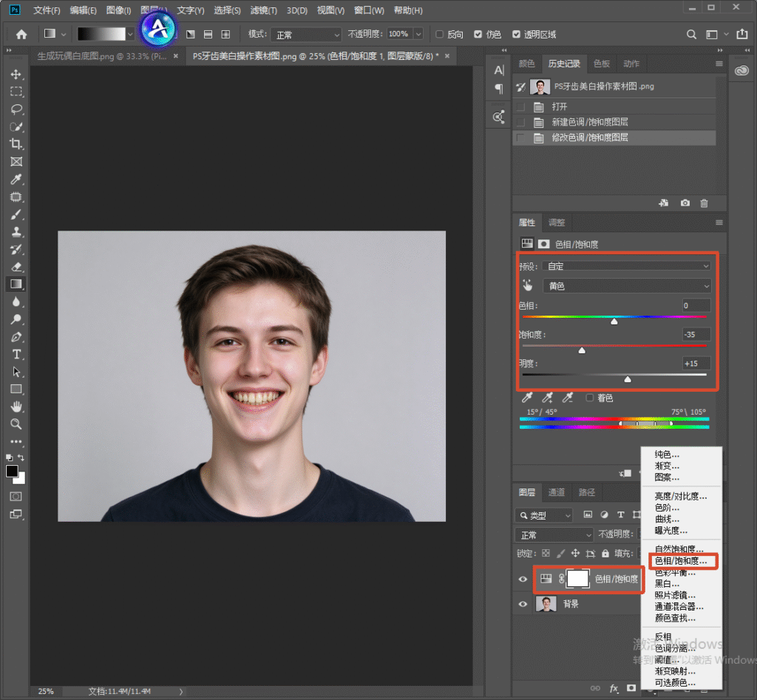Select the Hand tool
This screenshot has width=757, height=700.
16,407
